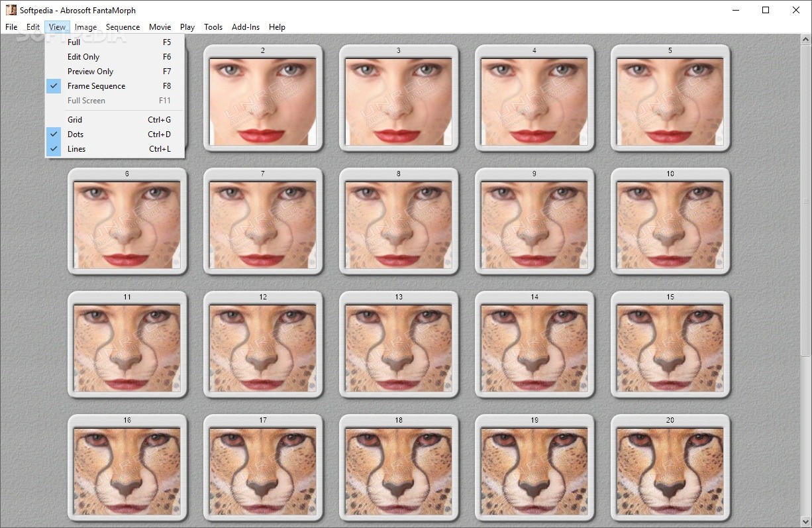Select frame 10 thumbnail
The image size is (812, 528).
pyautogui.click(x=670, y=221)
